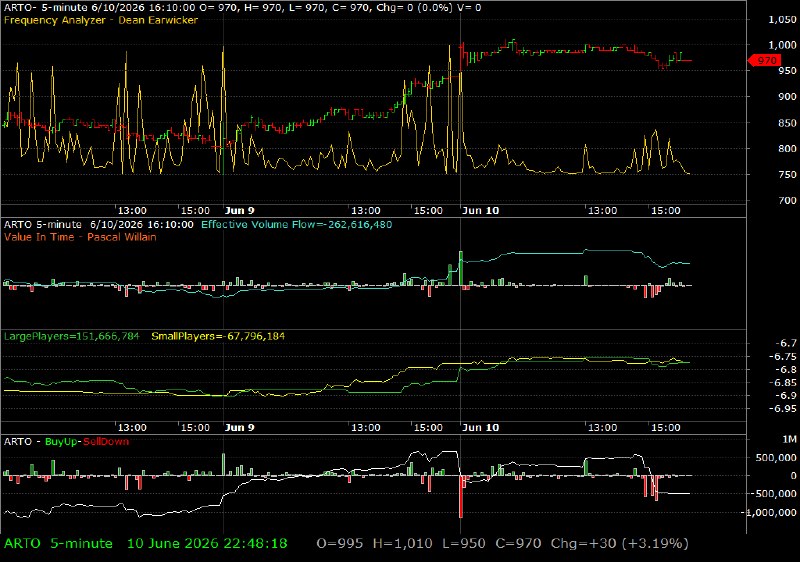
Task: Click the 'Jun 10' date label on top time axis
Action: pos(480,210)
